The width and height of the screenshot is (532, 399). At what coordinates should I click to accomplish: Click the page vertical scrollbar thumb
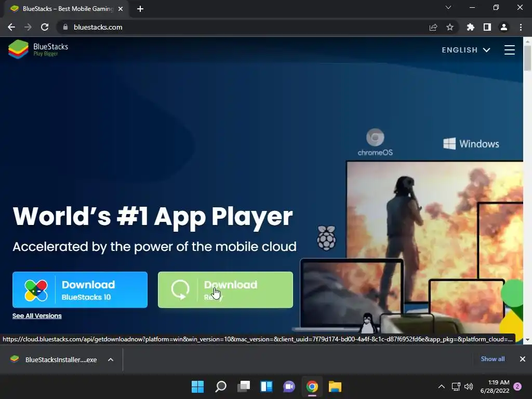527,58
